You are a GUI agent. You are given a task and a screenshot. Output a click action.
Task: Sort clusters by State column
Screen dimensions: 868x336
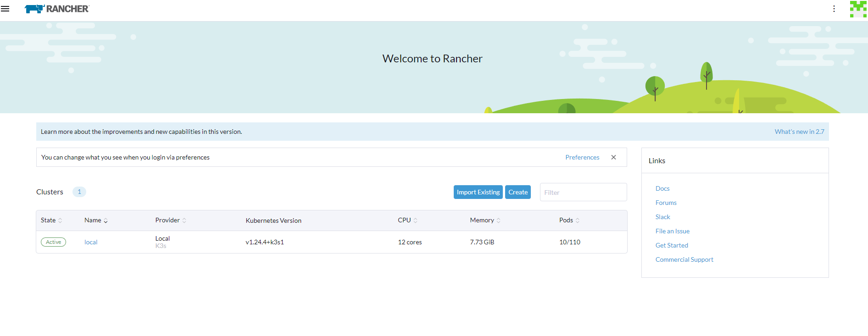(x=51, y=220)
